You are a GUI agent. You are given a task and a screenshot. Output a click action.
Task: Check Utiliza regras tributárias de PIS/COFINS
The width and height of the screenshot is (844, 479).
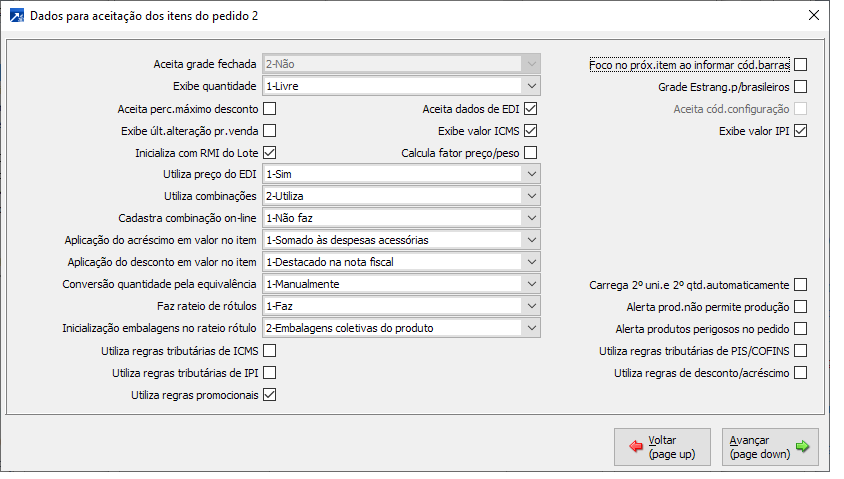(x=800, y=351)
